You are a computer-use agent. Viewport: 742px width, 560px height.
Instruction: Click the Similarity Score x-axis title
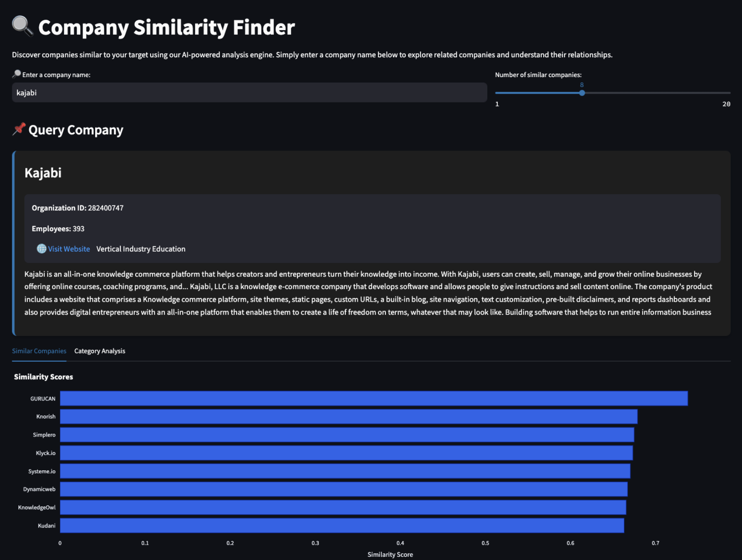(x=390, y=554)
